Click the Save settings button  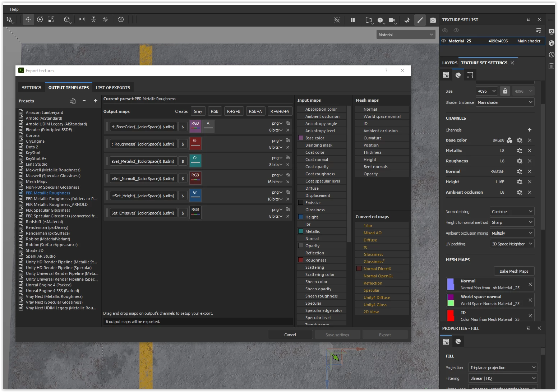[x=337, y=335]
